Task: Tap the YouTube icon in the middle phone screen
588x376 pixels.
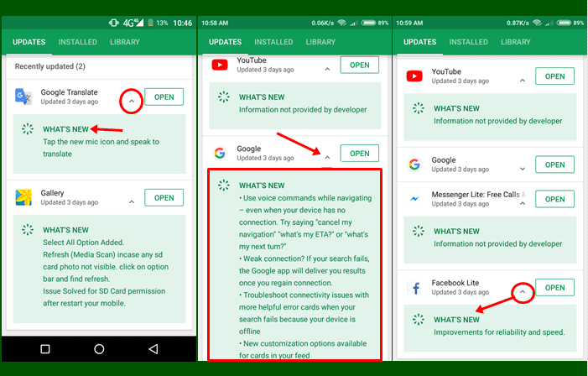Action: click(220, 65)
